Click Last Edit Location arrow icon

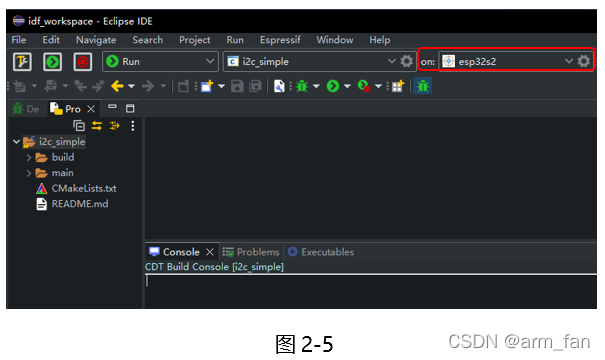click(80, 86)
